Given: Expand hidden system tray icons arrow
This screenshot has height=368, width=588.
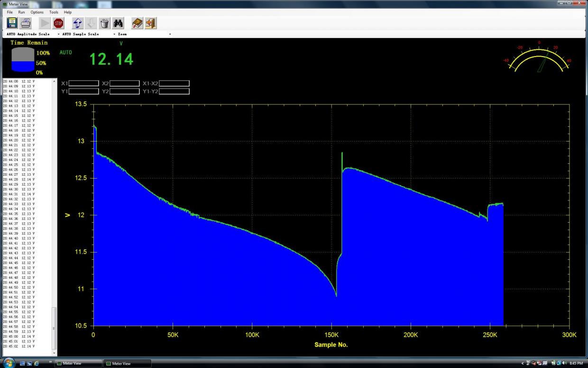Looking at the screenshot, I should [522, 364].
